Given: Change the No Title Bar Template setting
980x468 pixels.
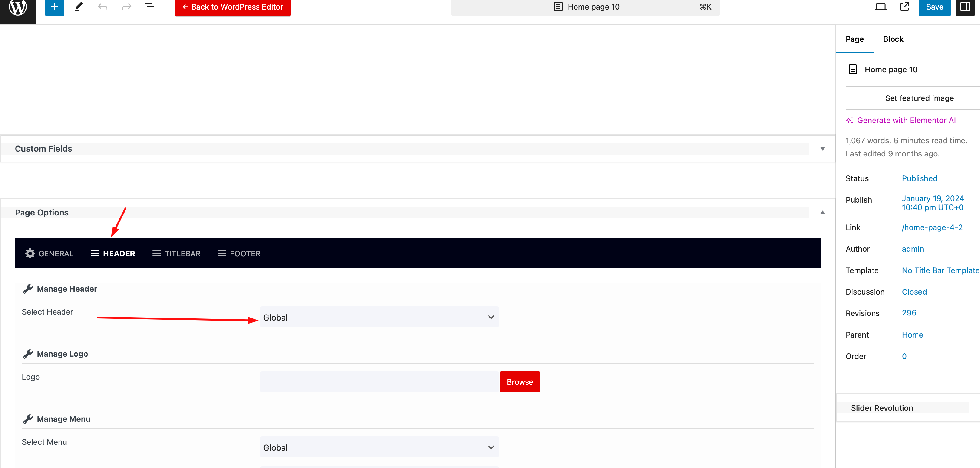Looking at the screenshot, I should tap(940, 270).
